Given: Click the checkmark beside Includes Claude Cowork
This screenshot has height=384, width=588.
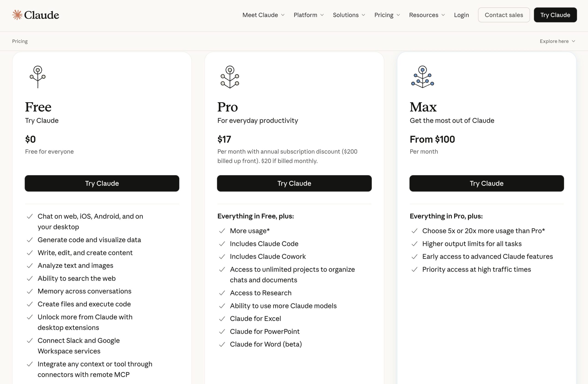Looking at the screenshot, I should 222,257.
